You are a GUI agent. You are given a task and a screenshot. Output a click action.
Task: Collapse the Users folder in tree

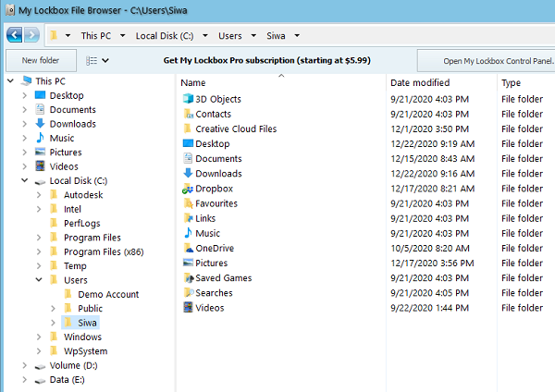pyautogui.click(x=39, y=280)
